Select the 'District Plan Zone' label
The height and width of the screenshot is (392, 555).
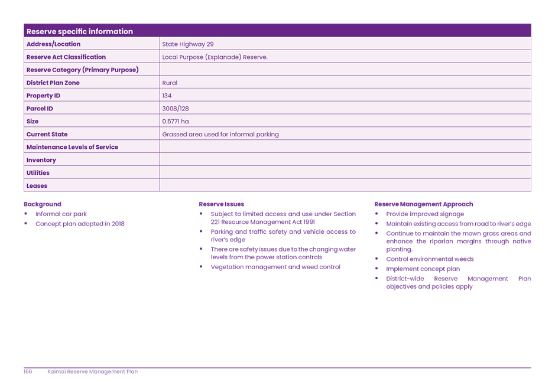click(53, 83)
